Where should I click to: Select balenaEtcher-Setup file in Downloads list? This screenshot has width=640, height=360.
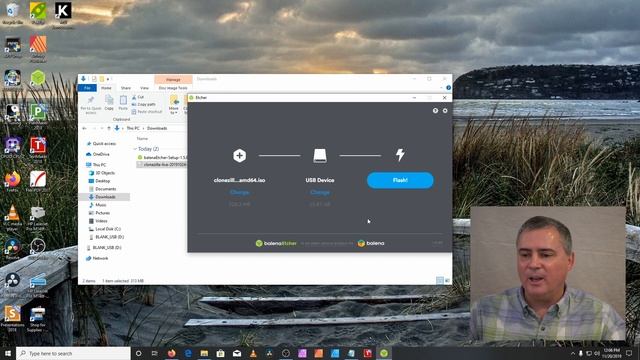[162, 157]
